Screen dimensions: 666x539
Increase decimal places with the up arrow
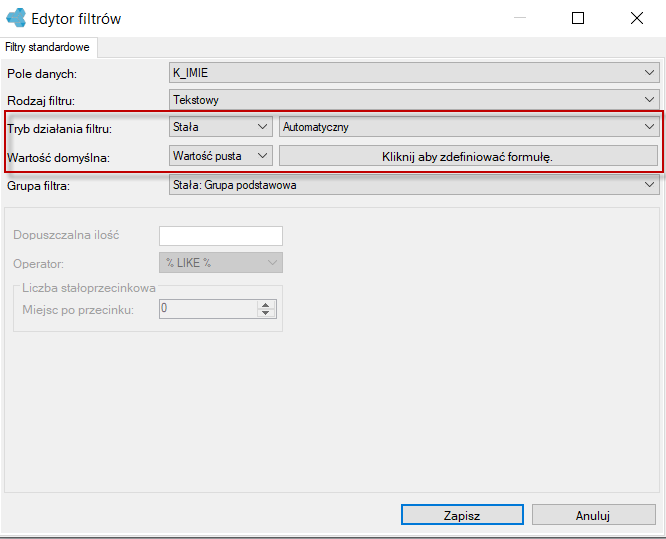coord(266,305)
